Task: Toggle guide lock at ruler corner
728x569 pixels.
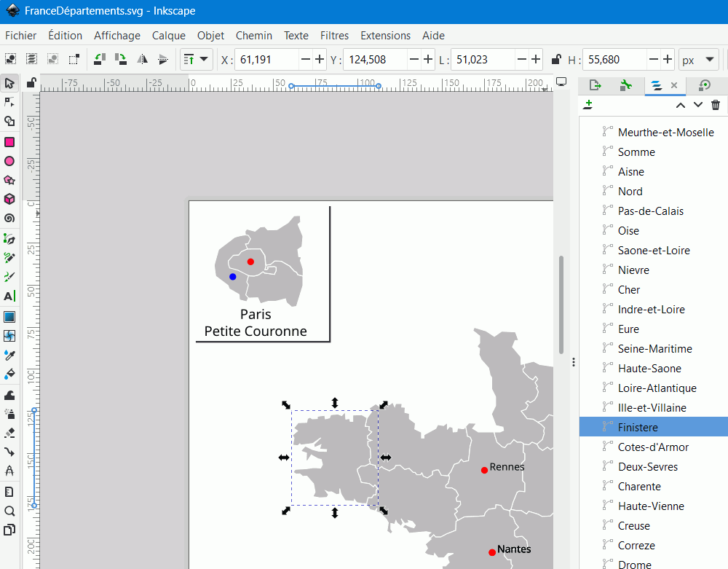Action: [x=31, y=84]
